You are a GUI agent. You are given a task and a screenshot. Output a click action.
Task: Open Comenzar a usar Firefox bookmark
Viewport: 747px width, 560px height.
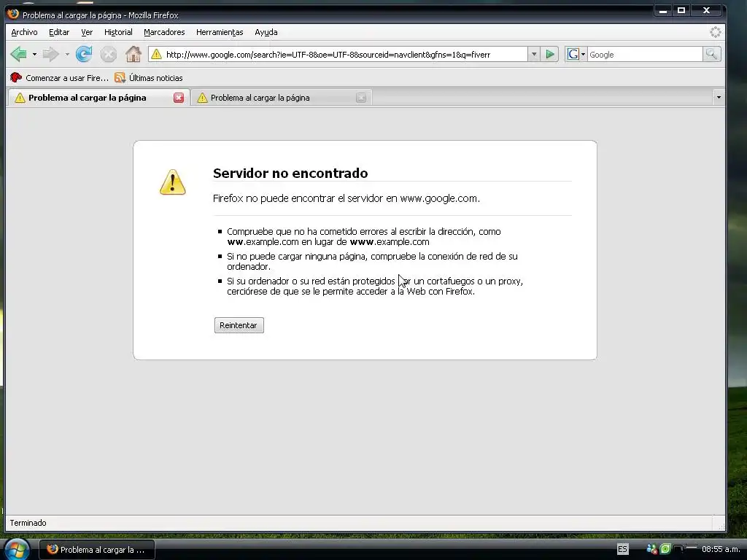(x=60, y=77)
